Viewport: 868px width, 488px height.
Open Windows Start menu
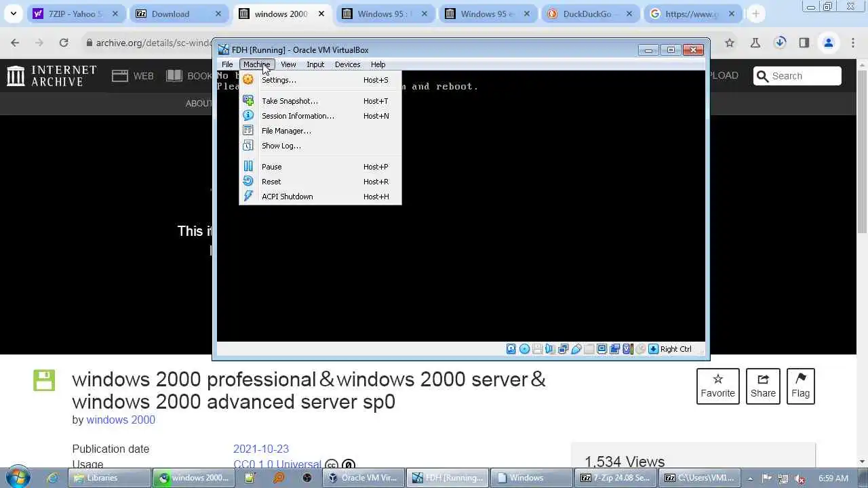(x=18, y=477)
